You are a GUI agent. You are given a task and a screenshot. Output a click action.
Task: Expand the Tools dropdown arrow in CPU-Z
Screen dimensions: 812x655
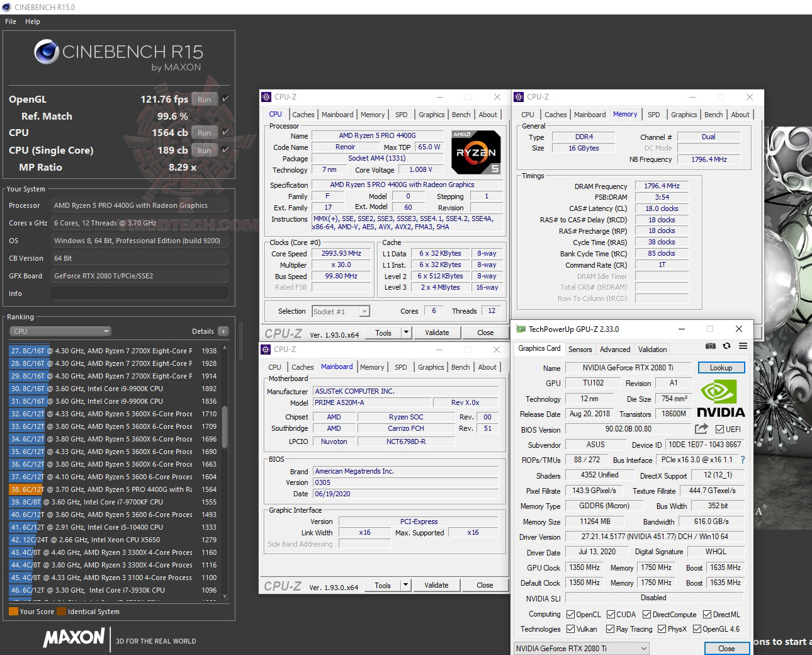click(406, 332)
